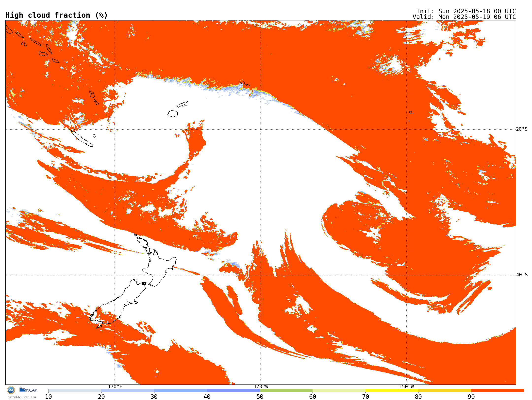The width and height of the screenshot is (532, 400).
Task: Click the colorbar tick label 30
Action: tap(154, 397)
